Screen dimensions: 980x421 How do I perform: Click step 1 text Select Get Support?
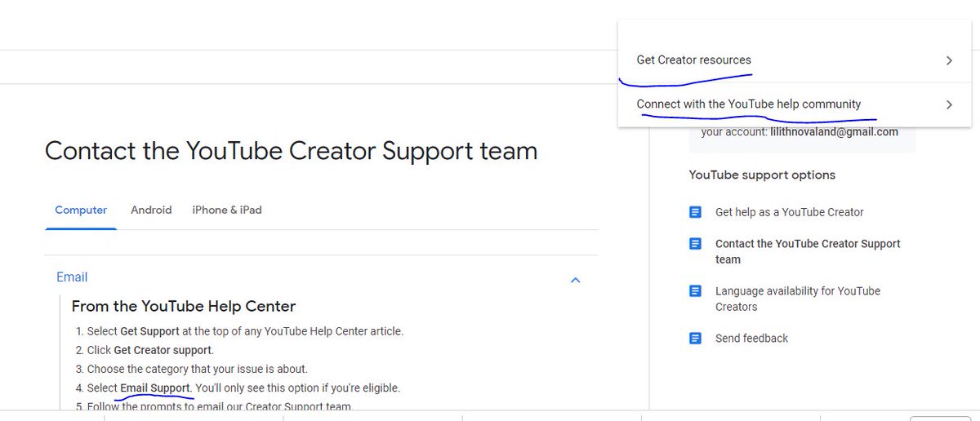pos(245,331)
